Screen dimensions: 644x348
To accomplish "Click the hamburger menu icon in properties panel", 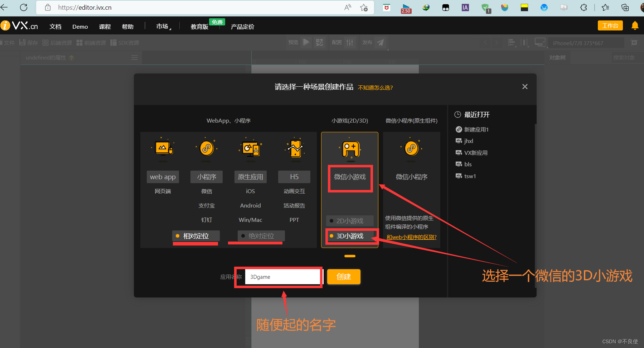I will [135, 57].
